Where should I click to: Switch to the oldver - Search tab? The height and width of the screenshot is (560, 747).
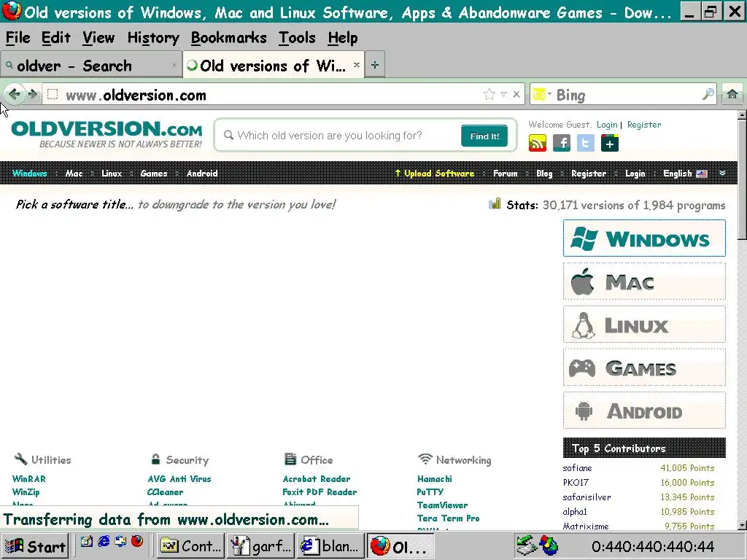(90, 65)
